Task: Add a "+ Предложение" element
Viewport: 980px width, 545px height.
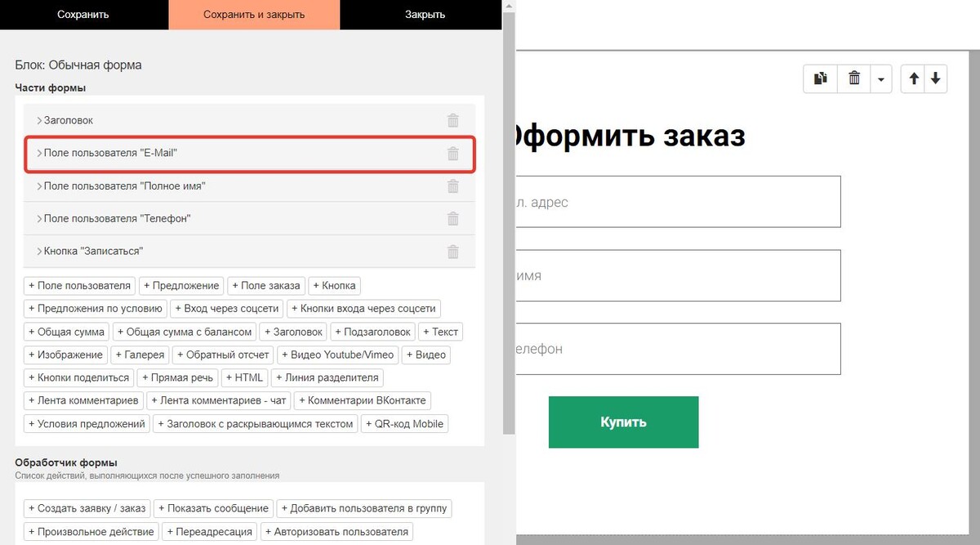Action: 181,286
